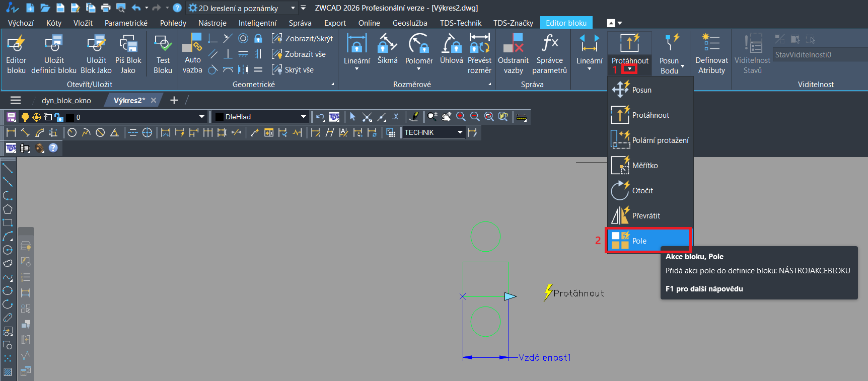
Task: Choose Pole from the actions menu
Action: coord(648,241)
